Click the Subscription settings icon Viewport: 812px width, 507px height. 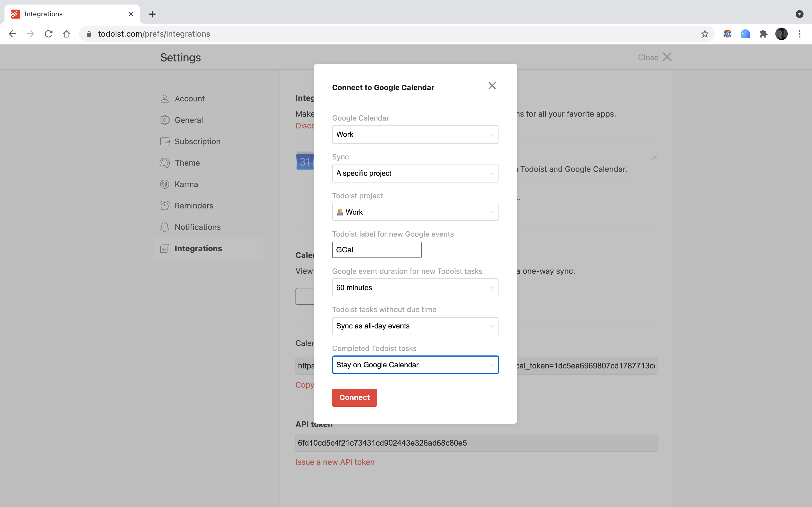click(x=164, y=141)
